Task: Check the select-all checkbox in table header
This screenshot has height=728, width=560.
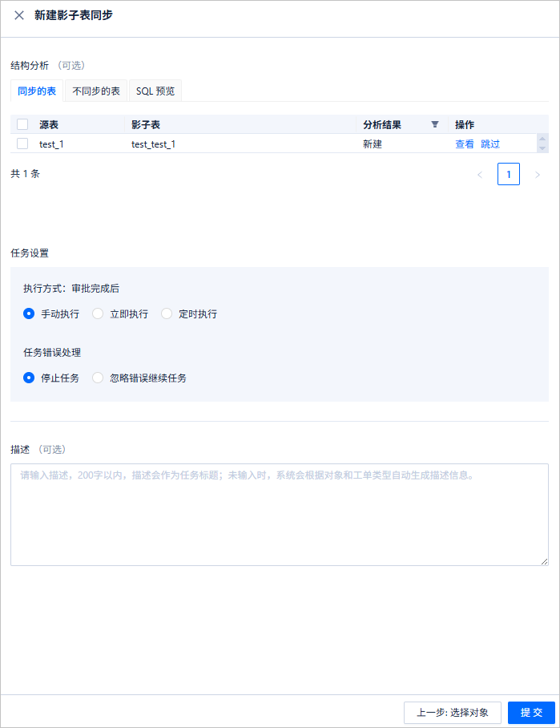Action: 22,124
